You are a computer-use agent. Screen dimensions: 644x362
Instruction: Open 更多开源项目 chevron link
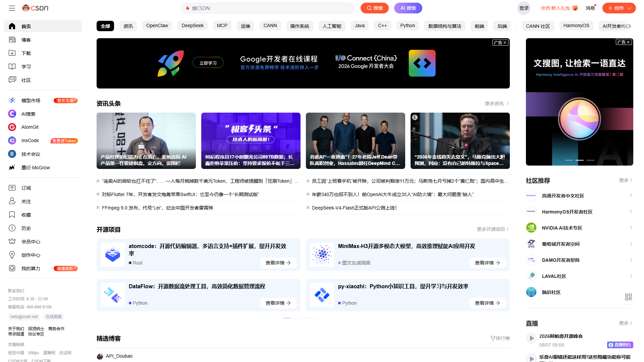[x=493, y=229]
